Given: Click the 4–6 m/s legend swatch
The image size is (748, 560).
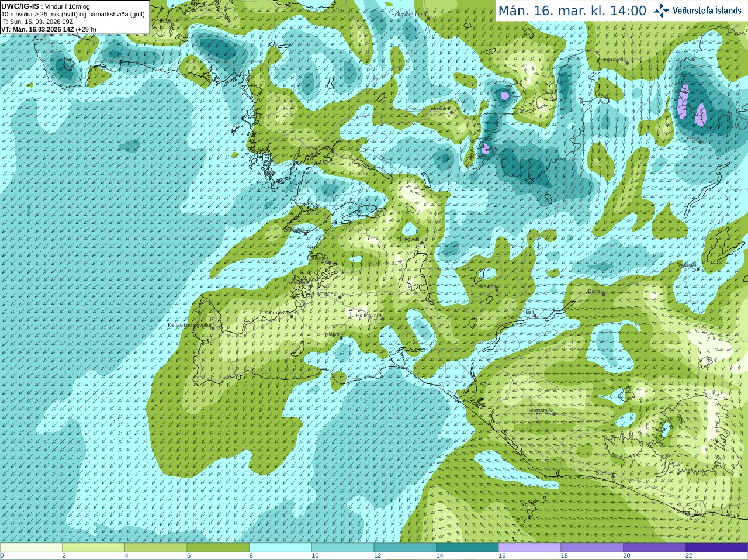Looking at the screenshot, I should tap(155, 548).
